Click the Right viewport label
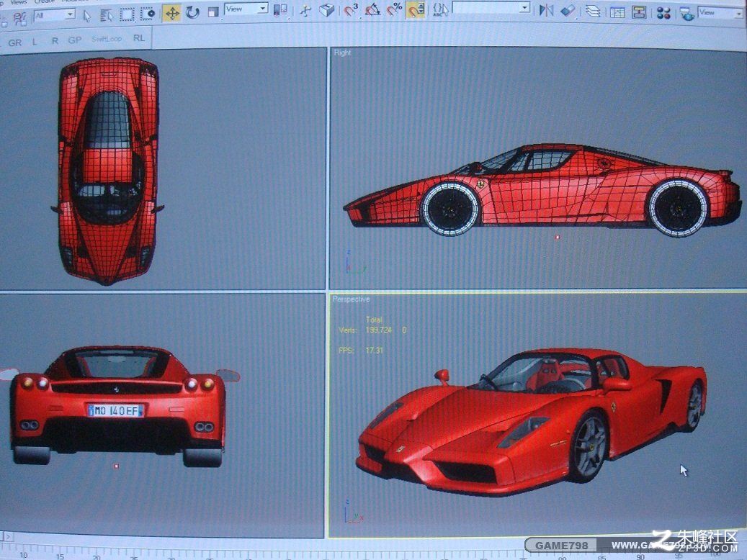Viewport: 747px width, 560px height. [342, 53]
